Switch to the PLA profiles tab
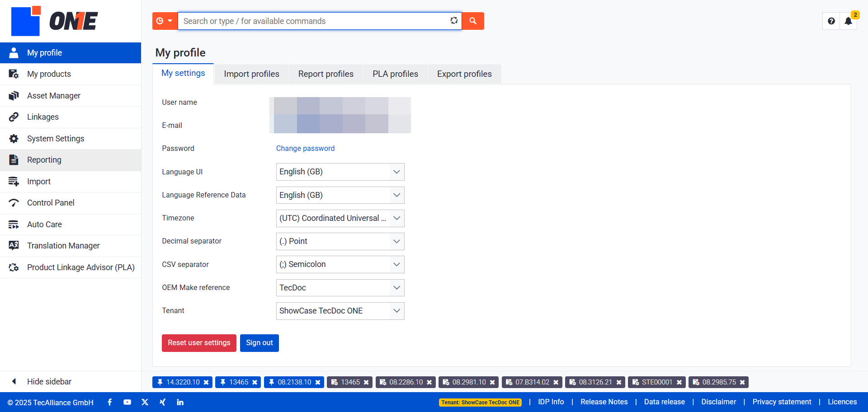The width and height of the screenshot is (868, 412). pos(395,74)
